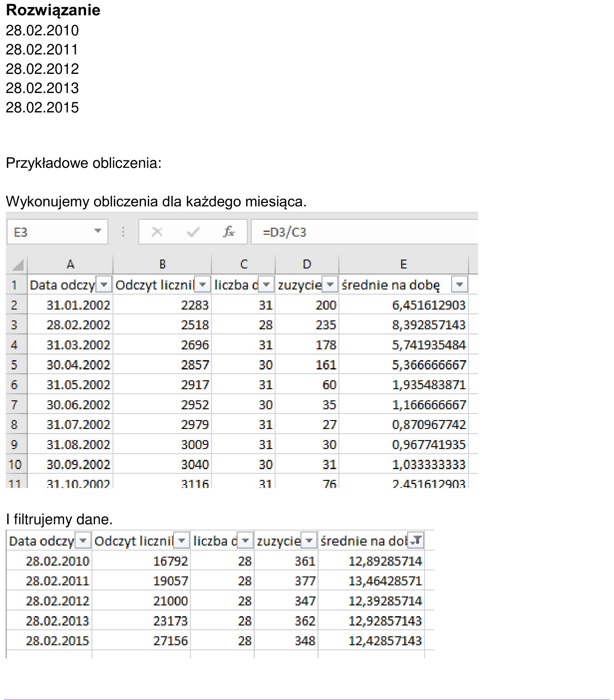Click the select-all corner triangle of the sheet
Image resolution: width=614 pixels, height=700 pixels.
18,264
